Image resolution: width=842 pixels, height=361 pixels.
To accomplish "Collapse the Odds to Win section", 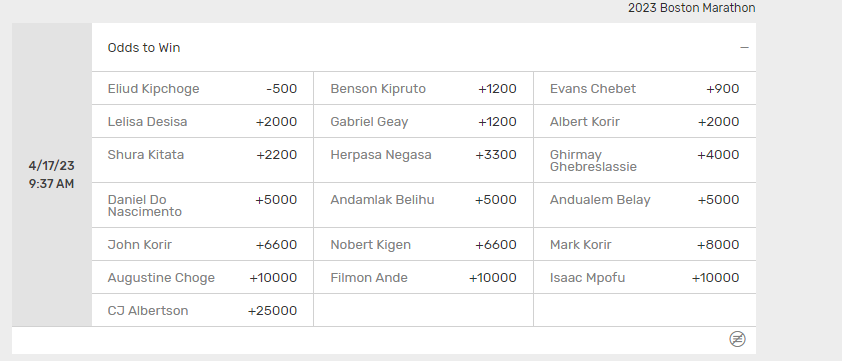I will point(744,48).
